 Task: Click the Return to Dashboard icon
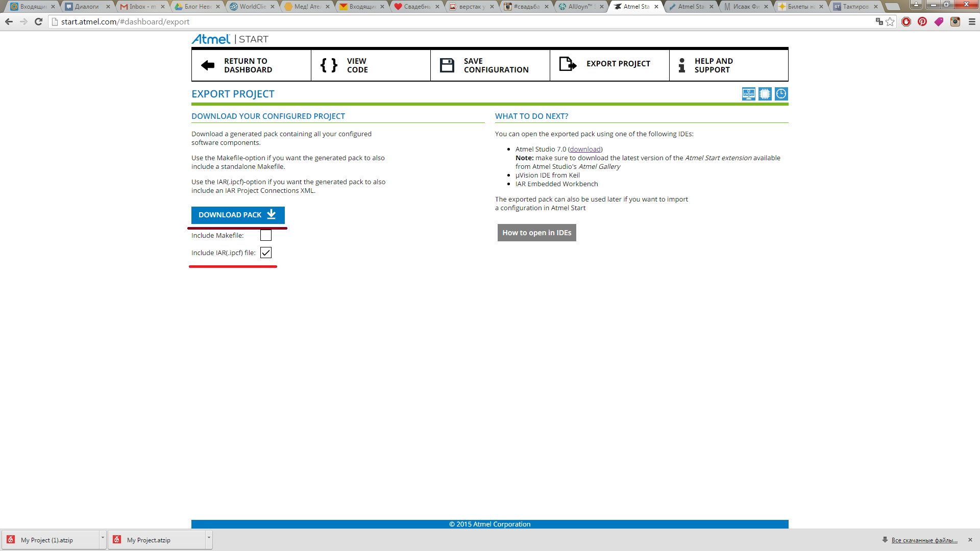tap(207, 65)
